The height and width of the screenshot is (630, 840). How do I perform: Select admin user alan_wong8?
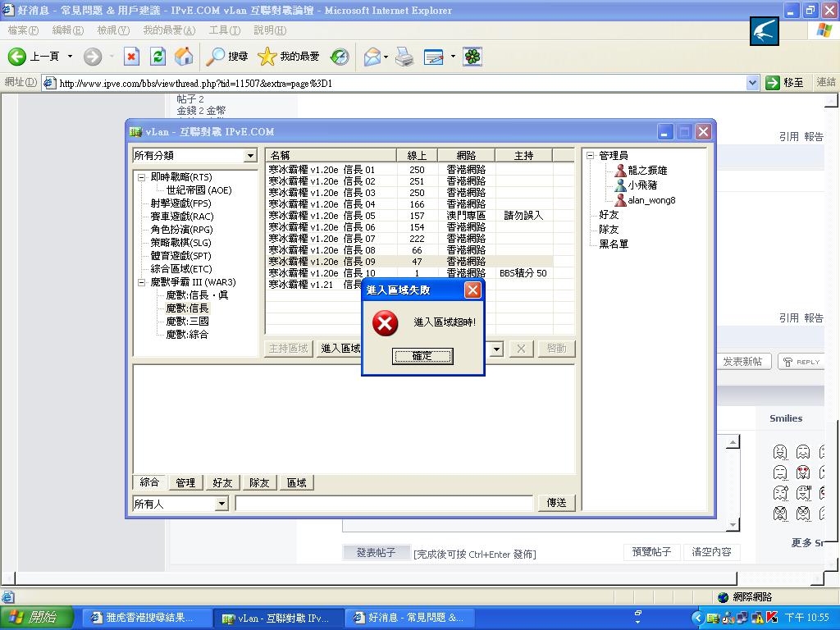(651, 200)
